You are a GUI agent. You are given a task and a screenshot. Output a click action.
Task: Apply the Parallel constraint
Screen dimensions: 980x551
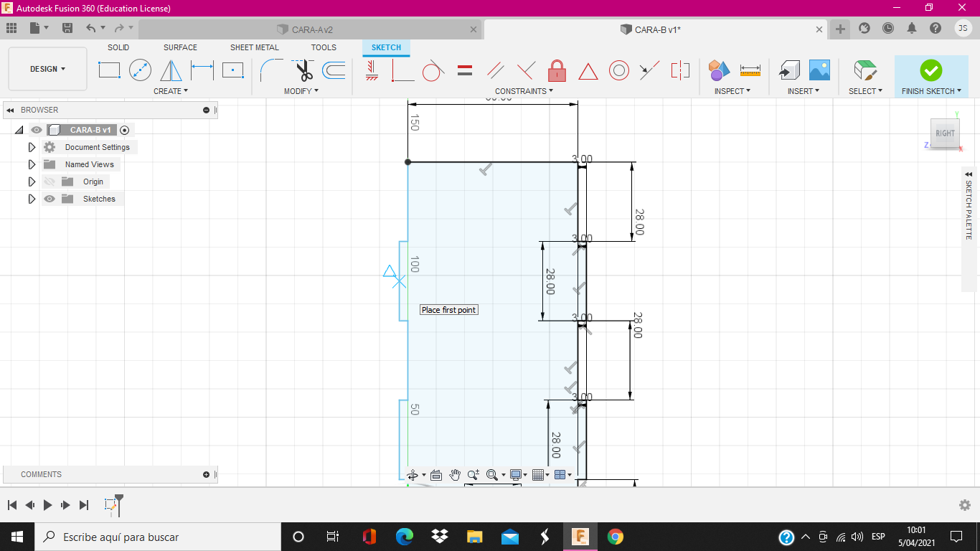point(496,70)
